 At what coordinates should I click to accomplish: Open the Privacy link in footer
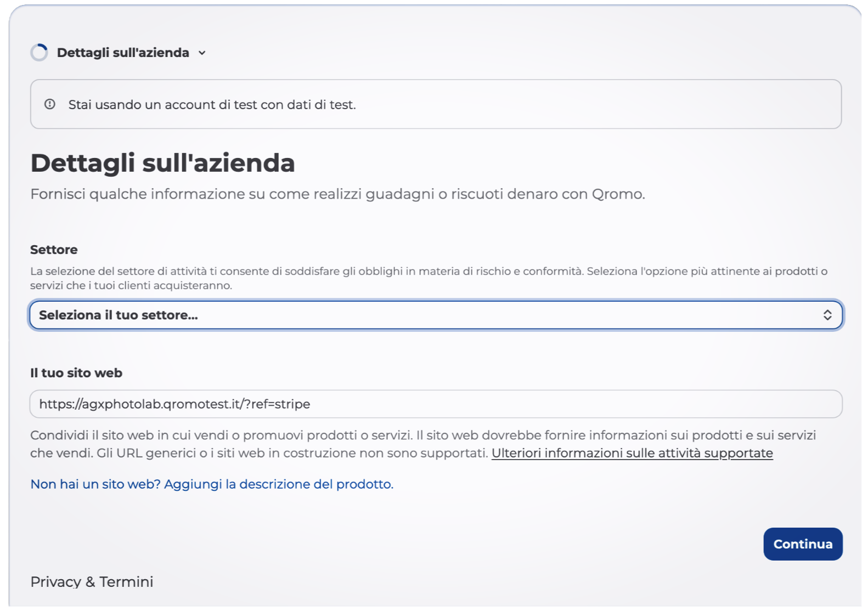(x=56, y=582)
